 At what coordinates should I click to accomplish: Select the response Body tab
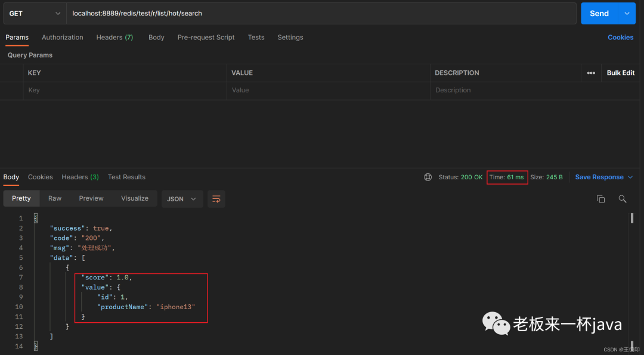point(11,177)
